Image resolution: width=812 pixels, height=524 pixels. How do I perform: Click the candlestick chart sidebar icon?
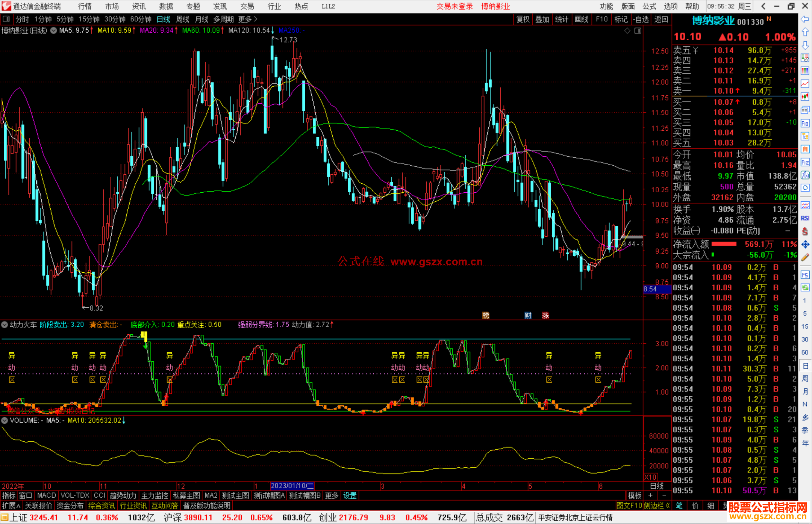pos(805,97)
